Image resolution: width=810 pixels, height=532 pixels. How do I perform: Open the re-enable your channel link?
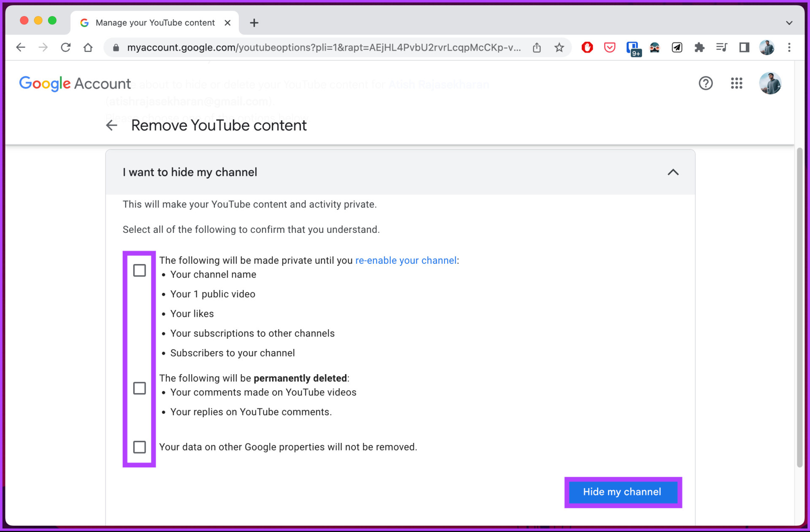(x=406, y=260)
